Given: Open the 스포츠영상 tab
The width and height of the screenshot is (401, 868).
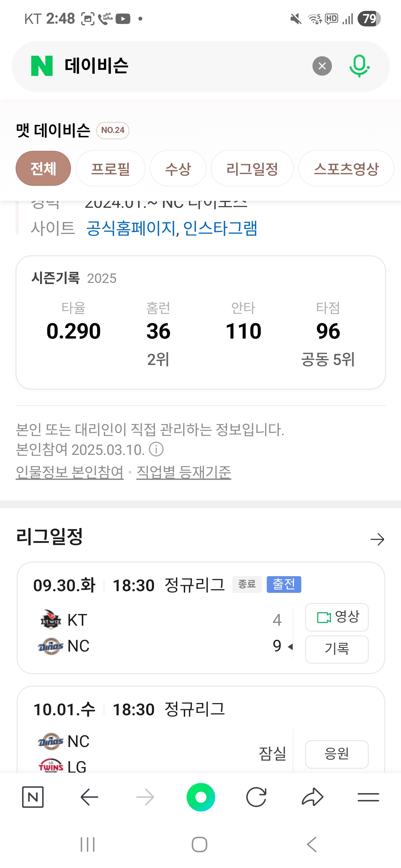Looking at the screenshot, I should pyautogui.click(x=346, y=169).
